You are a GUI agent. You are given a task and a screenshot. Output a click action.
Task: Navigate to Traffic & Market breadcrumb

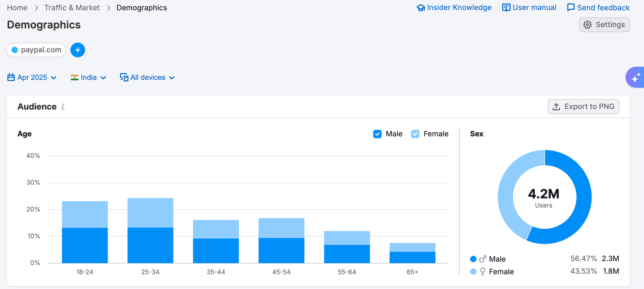coord(72,8)
